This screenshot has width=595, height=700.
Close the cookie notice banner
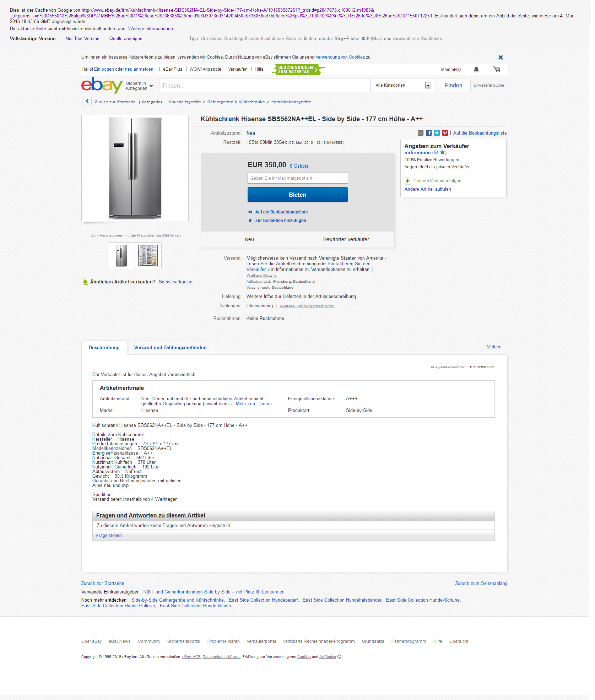pyautogui.click(x=501, y=58)
